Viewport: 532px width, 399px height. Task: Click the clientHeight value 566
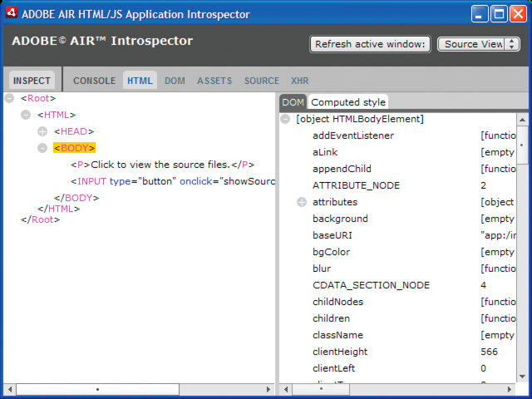point(489,352)
